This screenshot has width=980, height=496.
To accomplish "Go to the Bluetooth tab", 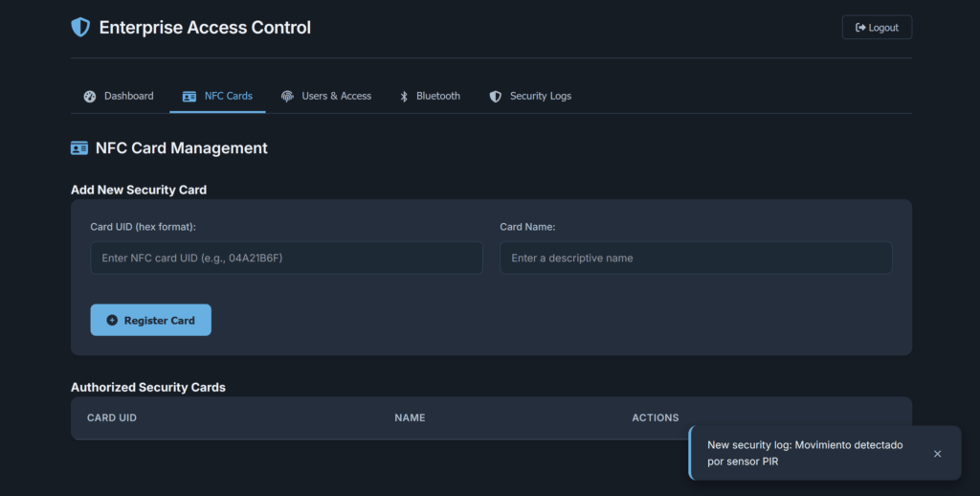I will pyautogui.click(x=430, y=97).
